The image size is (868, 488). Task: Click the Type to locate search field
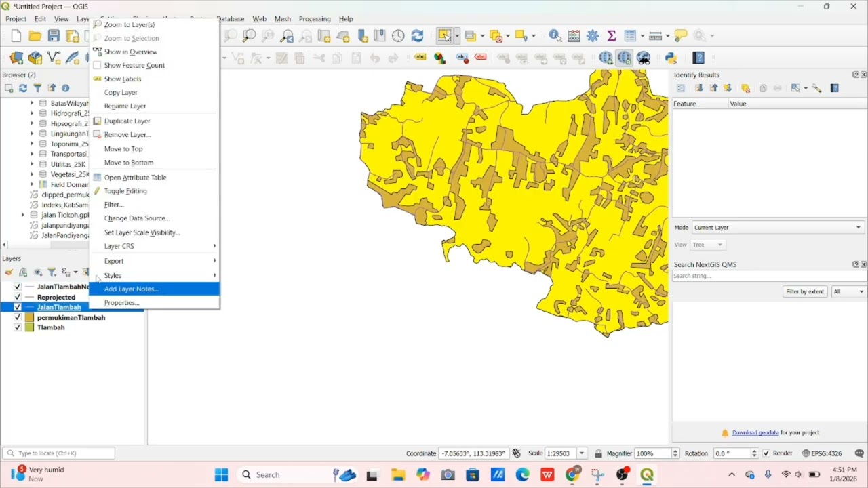pos(59,453)
